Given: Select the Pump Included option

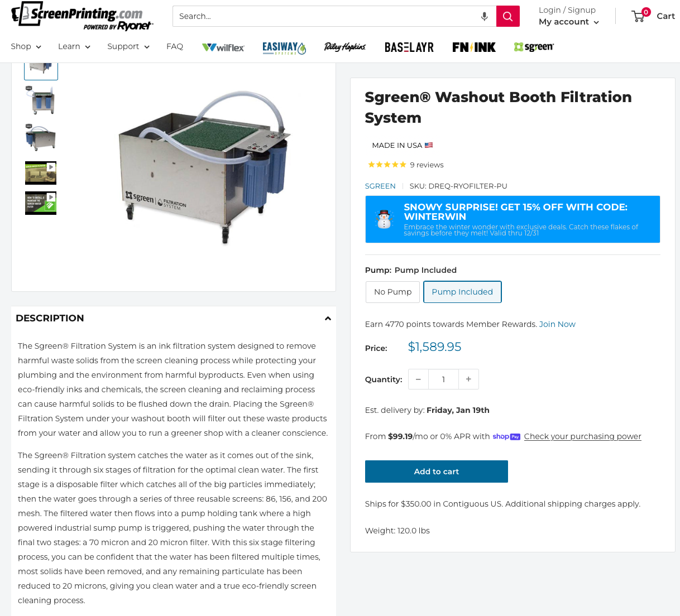Looking at the screenshot, I should point(462,292).
